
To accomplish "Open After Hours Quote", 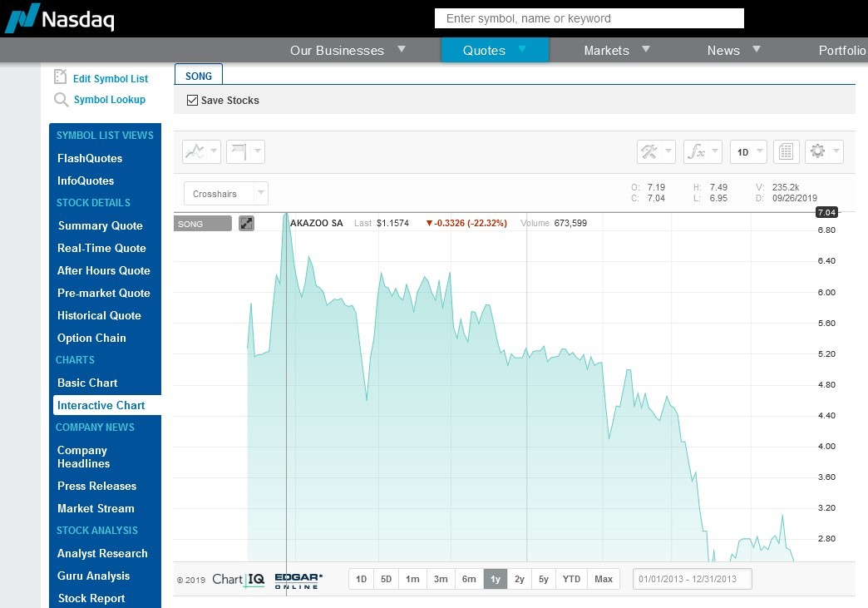I will click(104, 271).
